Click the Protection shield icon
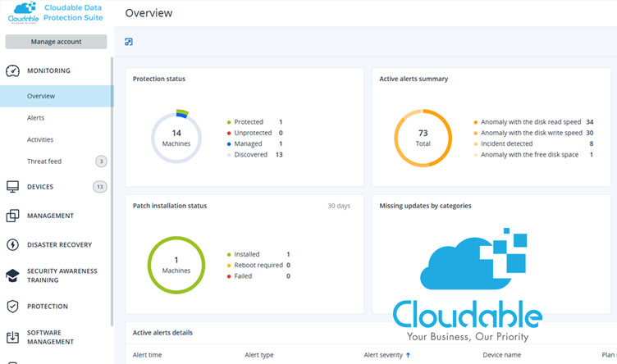Image resolution: width=617 pixels, height=364 pixels. click(12, 307)
